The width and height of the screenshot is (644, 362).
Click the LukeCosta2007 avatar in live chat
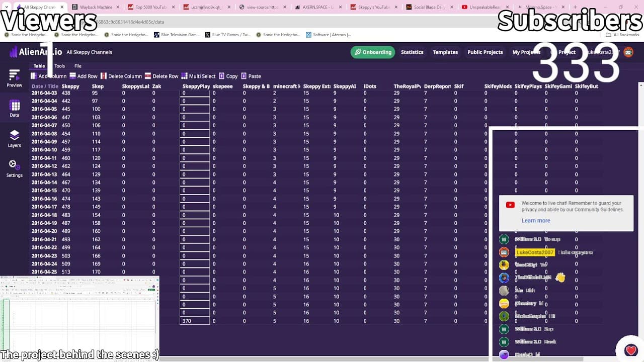(504, 252)
